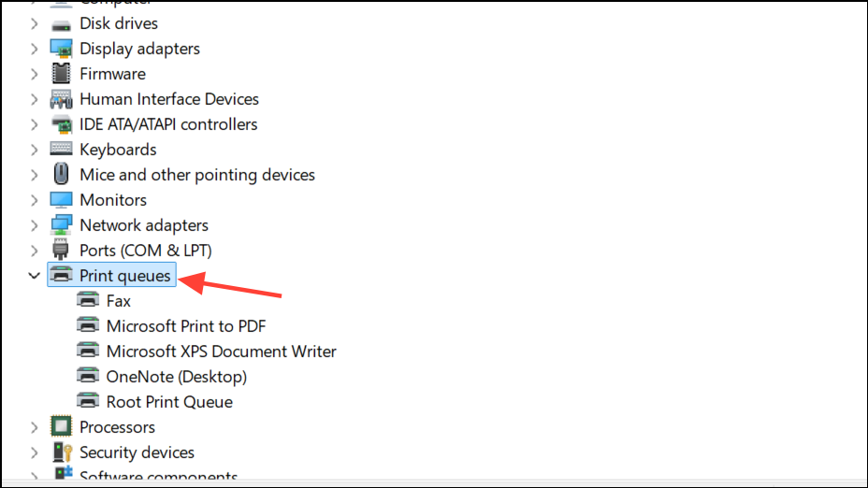The image size is (868, 488).
Task: Click the Disk drives icon
Action: click(61, 23)
